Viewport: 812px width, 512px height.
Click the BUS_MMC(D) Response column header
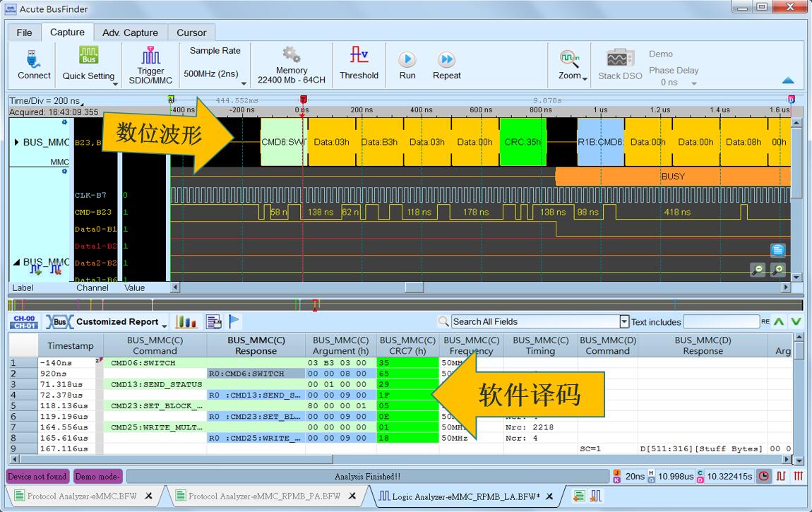pos(703,346)
